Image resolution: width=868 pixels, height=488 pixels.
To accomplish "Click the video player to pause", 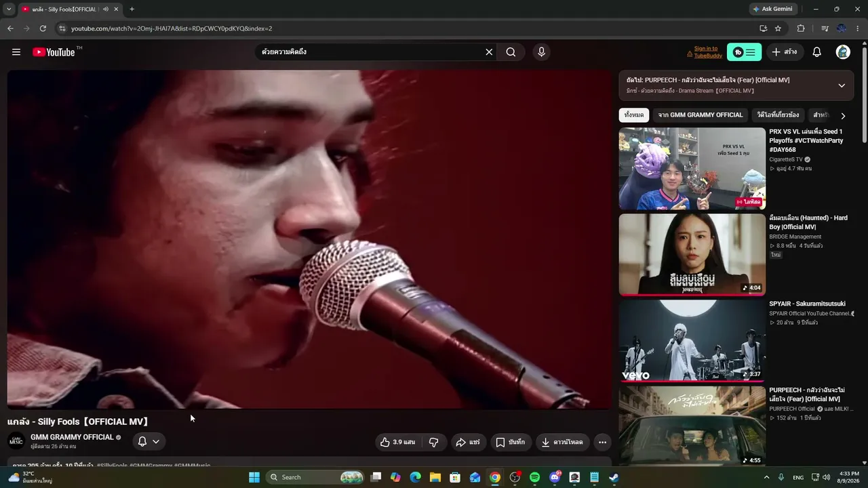I will [309, 239].
